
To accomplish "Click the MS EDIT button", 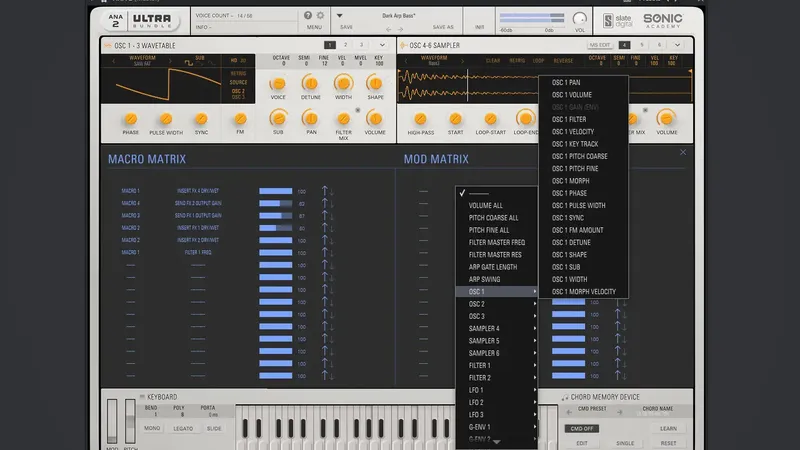I will click(x=599, y=45).
